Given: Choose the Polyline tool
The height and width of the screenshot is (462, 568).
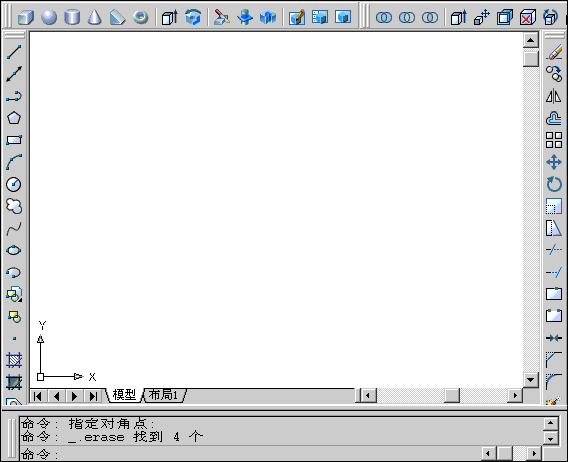Looking at the screenshot, I should pyautogui.click(x=14, y=96).
